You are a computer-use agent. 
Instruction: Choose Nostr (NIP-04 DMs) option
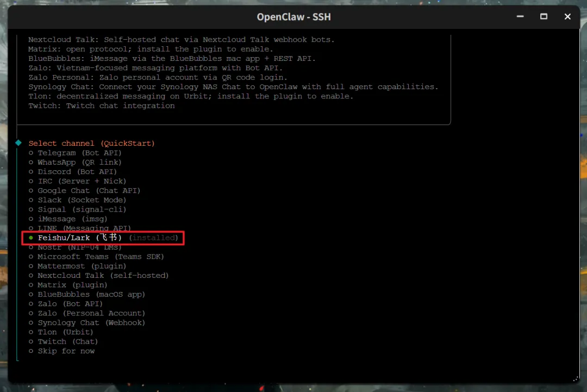75,247
